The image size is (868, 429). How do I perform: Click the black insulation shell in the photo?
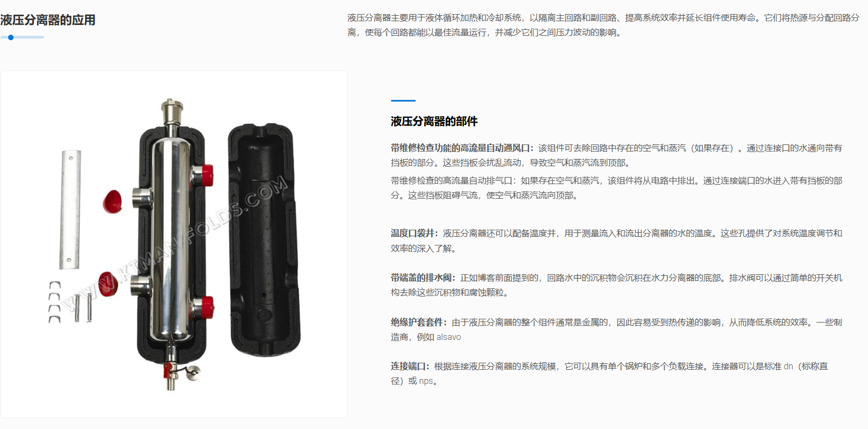(x=264, y=239)
